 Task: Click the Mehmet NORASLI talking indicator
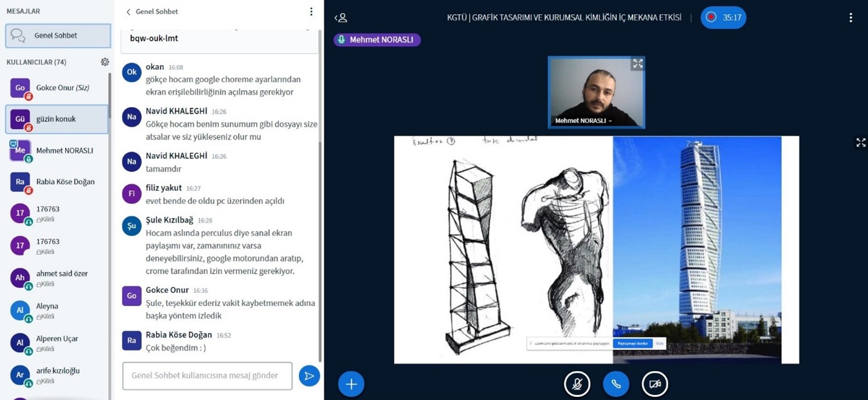click(x=377, y=39)
